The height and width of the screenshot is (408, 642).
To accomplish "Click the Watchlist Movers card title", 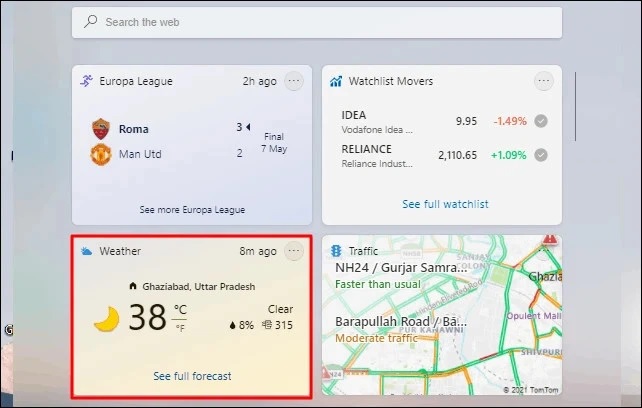I will (x=391, y=81).
